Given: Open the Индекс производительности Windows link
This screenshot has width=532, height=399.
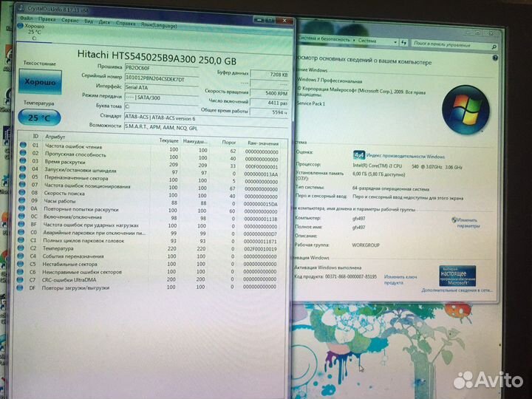Looking at the screenshot, I should [x=406, y=156].
